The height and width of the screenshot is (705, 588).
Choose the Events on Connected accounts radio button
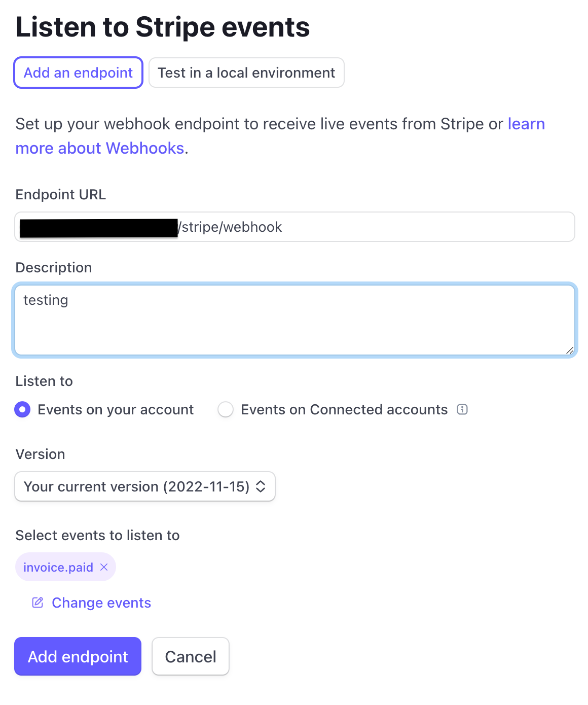pyautogui.click(x=226, y=409)
